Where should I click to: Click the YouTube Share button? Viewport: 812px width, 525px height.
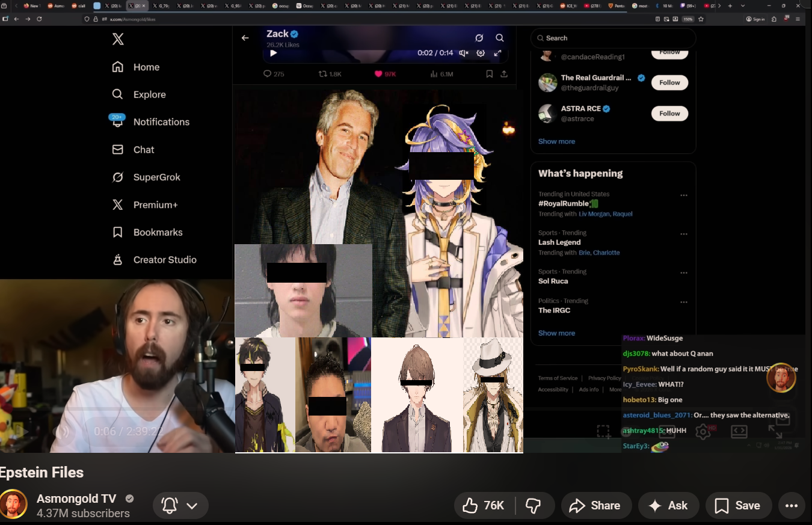tap(596, 506)
